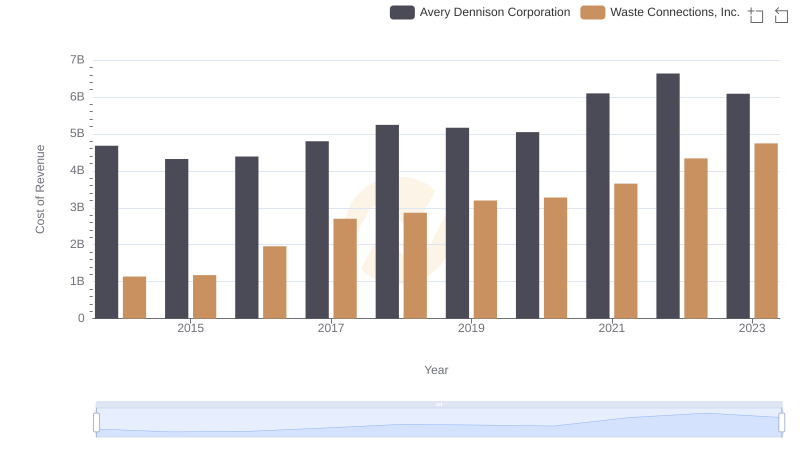This screenshot has height=461, width=800.
Task: Click the dark Avery Dennison legend swatch
Action: (402, 12)
